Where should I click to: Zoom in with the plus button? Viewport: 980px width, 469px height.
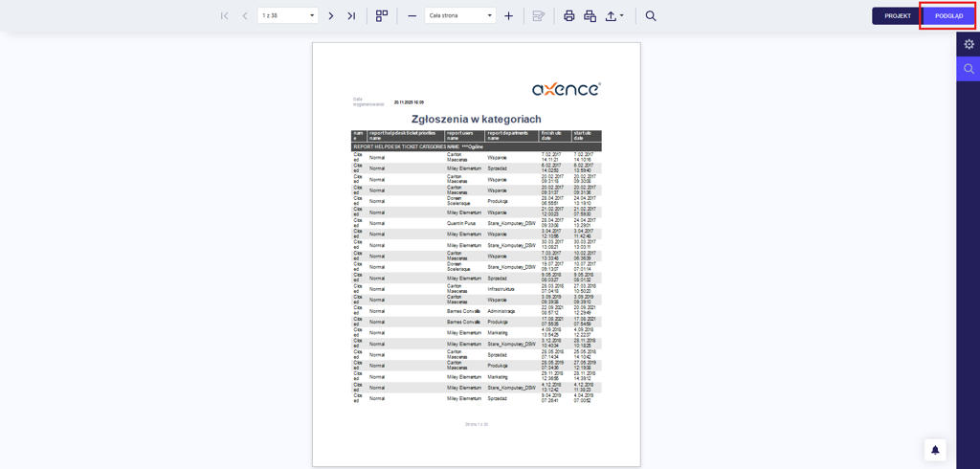[x=508, y=16]
